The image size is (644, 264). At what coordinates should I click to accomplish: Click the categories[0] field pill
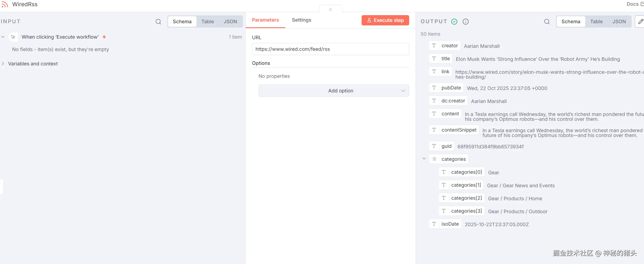[462, 172]
